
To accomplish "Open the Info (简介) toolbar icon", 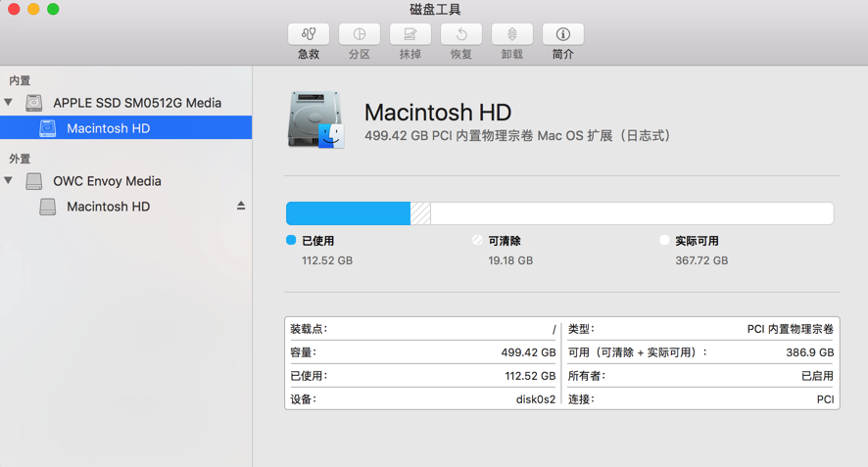I will point(563,35).
